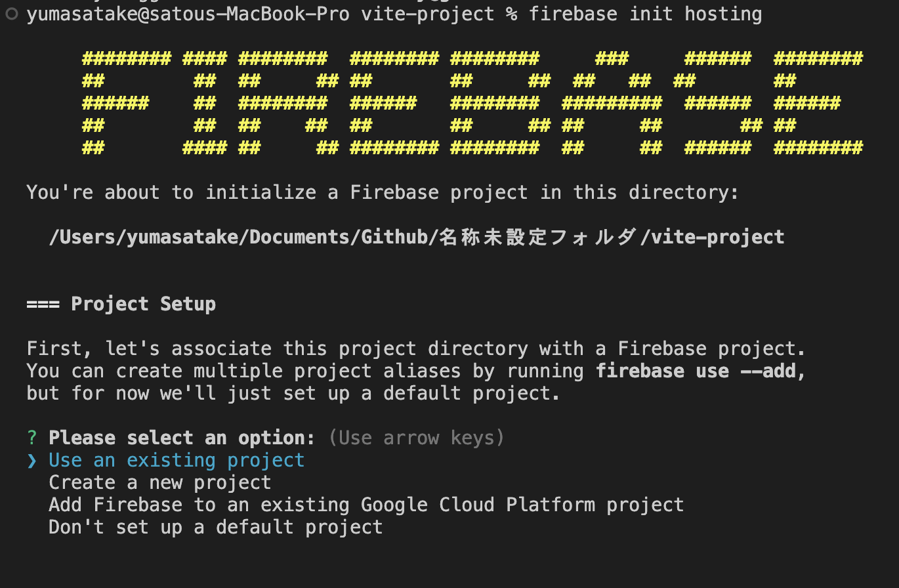Click the bold "firebase use --add" command text

(696, 371)
